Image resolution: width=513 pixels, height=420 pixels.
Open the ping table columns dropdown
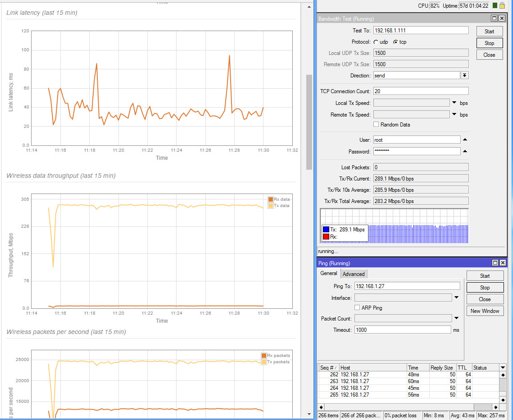coord(503,368)
